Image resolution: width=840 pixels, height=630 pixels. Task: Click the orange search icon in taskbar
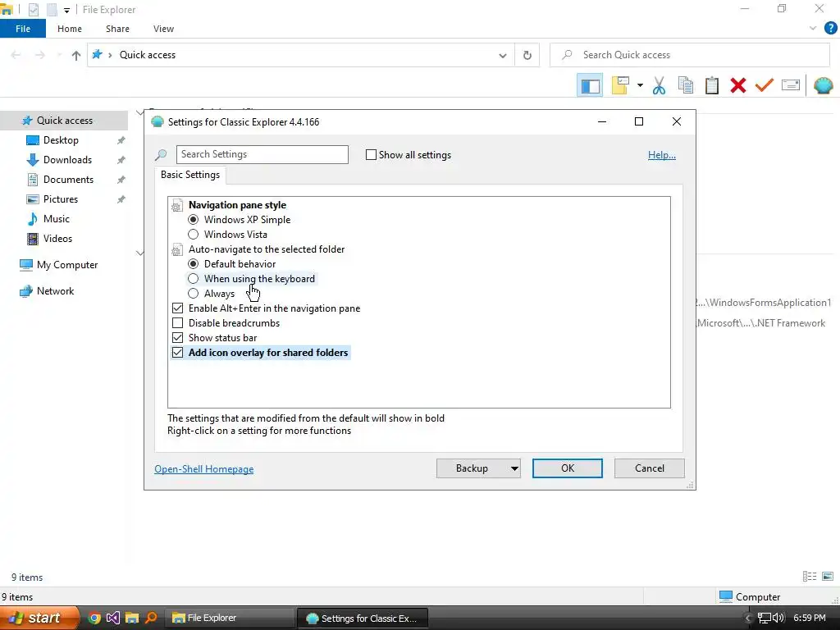pos(151,618)
